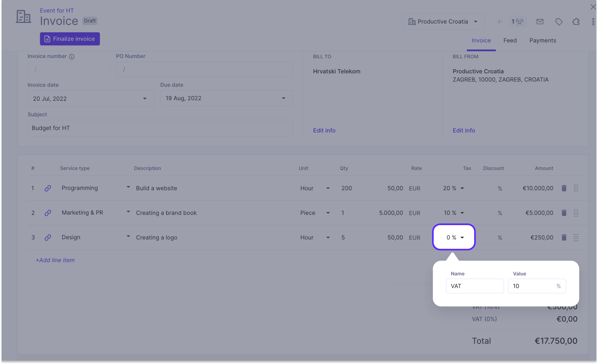The image size is (598, 364).
Task: Click the email envelope icon
Action: coord(540,22)
